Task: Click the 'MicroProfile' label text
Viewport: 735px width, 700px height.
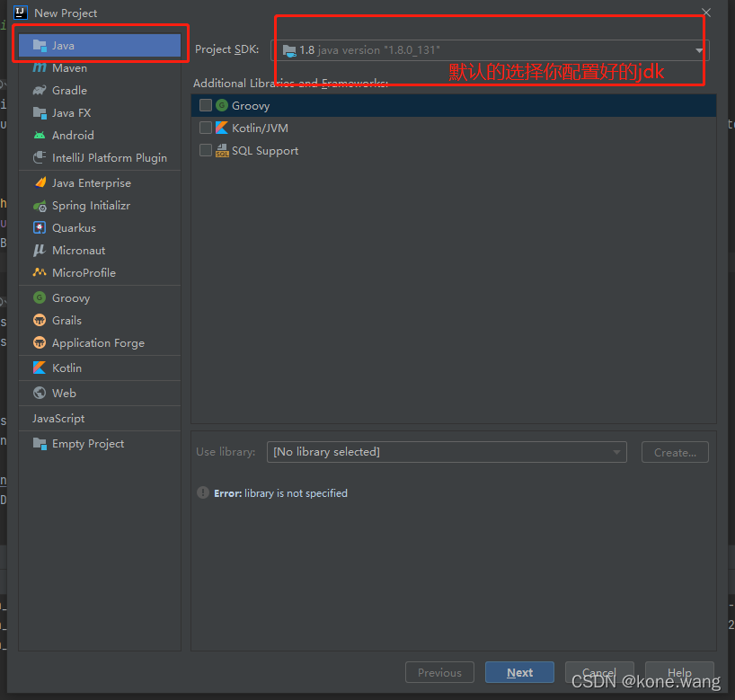Action: 84,273
